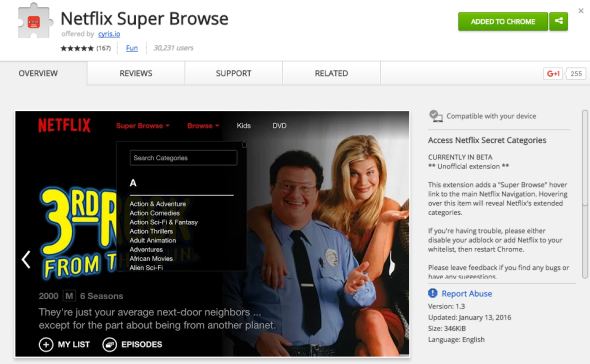Click the Access Netflix Secret Categories heading

pos(487,140)
